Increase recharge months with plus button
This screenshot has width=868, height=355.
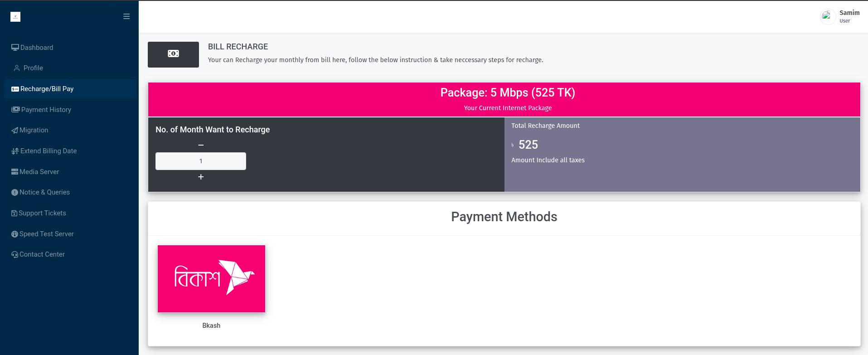click(x=201, y=177)
